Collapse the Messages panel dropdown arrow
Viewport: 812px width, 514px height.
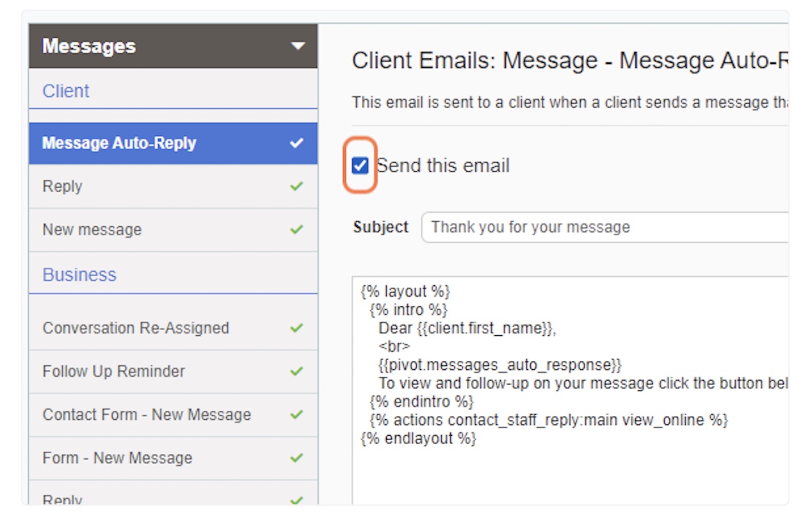pos(297,46)
